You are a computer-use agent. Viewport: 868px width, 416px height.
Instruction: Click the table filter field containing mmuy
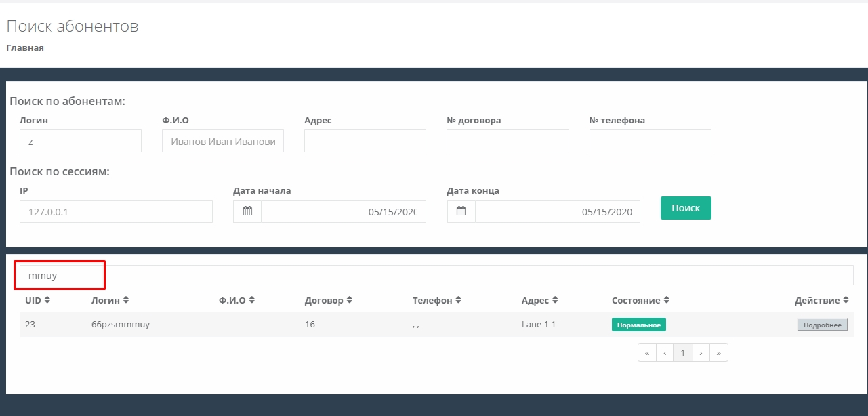434,276
